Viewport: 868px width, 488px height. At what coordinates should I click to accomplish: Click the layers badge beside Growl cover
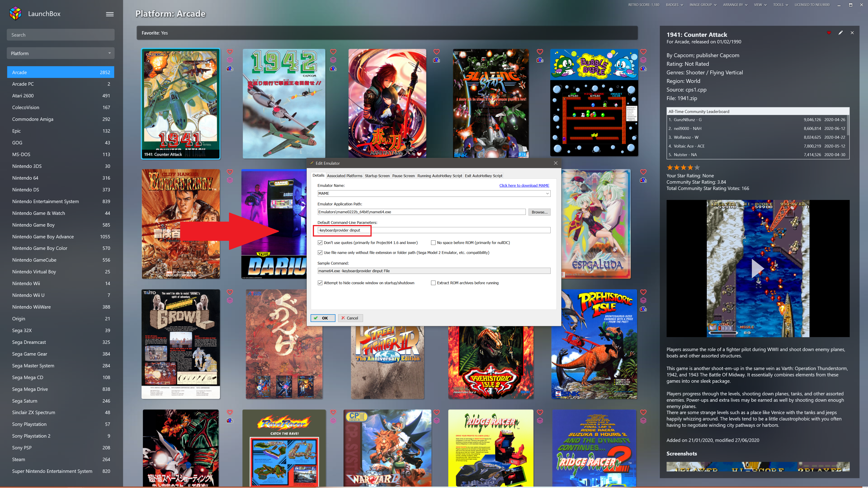point(230,301)
